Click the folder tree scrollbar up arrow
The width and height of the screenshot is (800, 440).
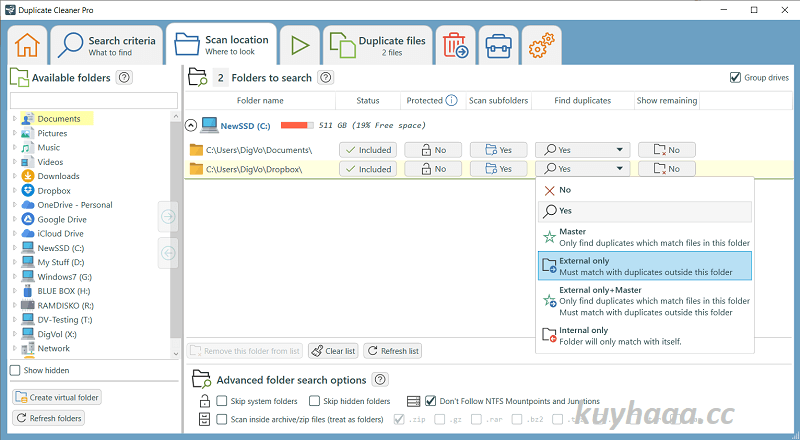pyautogui.click(x=176, y=116)
